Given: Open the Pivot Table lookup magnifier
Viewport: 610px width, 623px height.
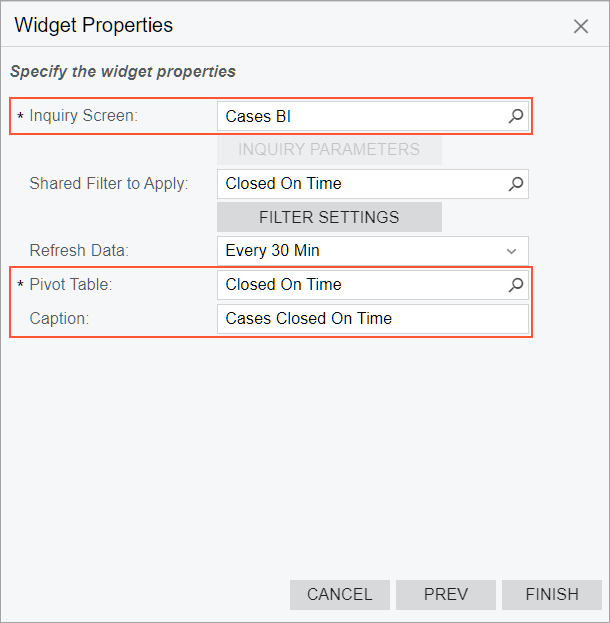Looking at the screenshot, I should point(516,285).
